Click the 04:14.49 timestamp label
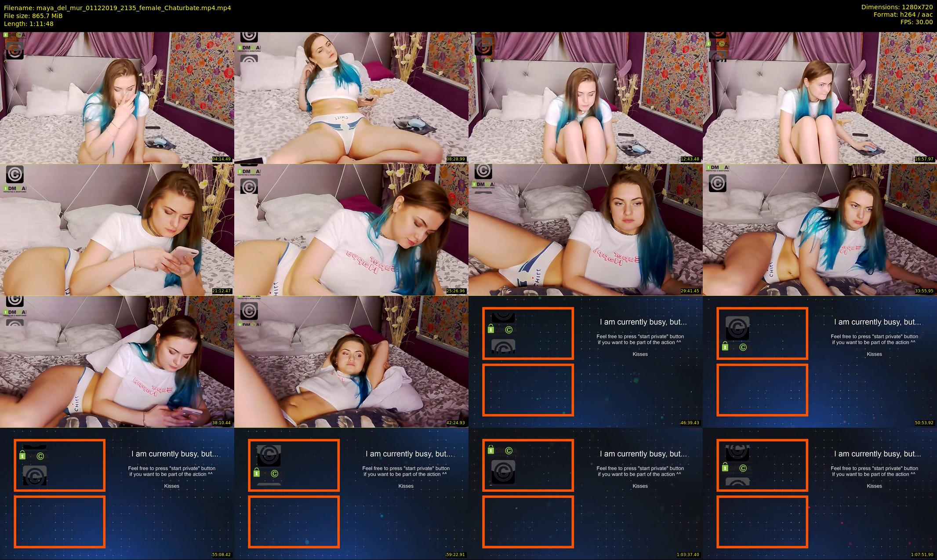 (222, 159)
